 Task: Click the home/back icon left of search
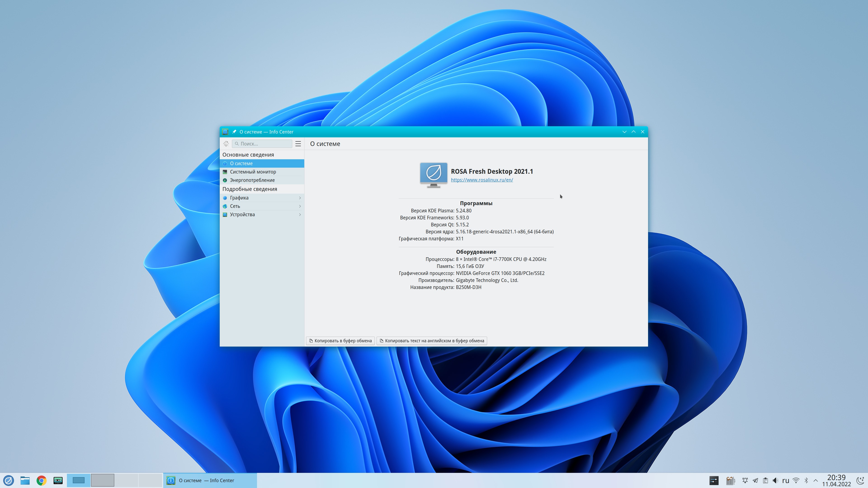tap(226, 144)
